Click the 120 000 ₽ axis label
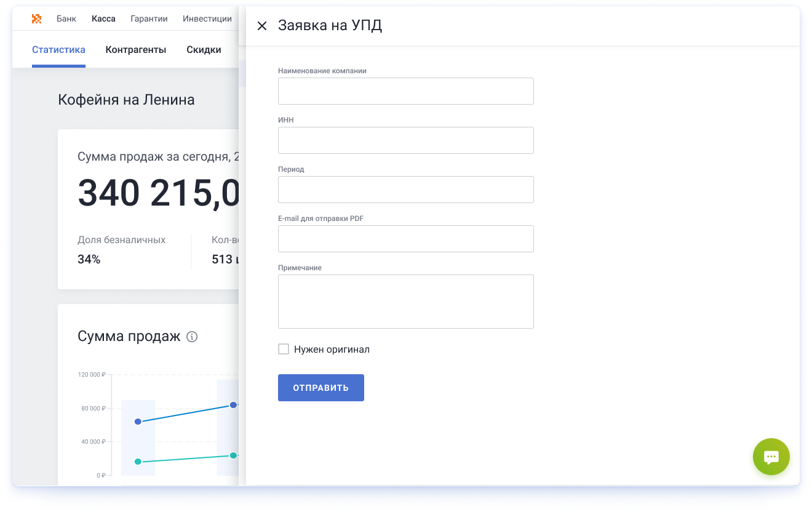 point(92,374)
